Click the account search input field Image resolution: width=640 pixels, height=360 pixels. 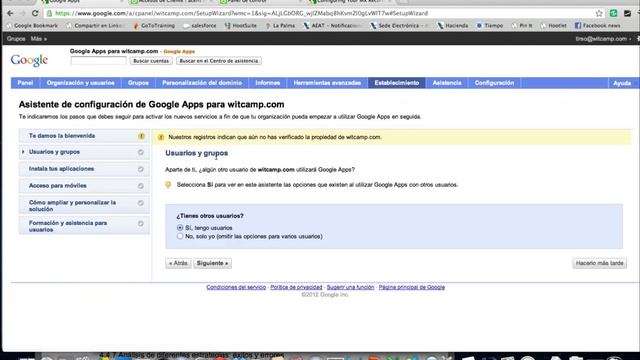(98, 61)
